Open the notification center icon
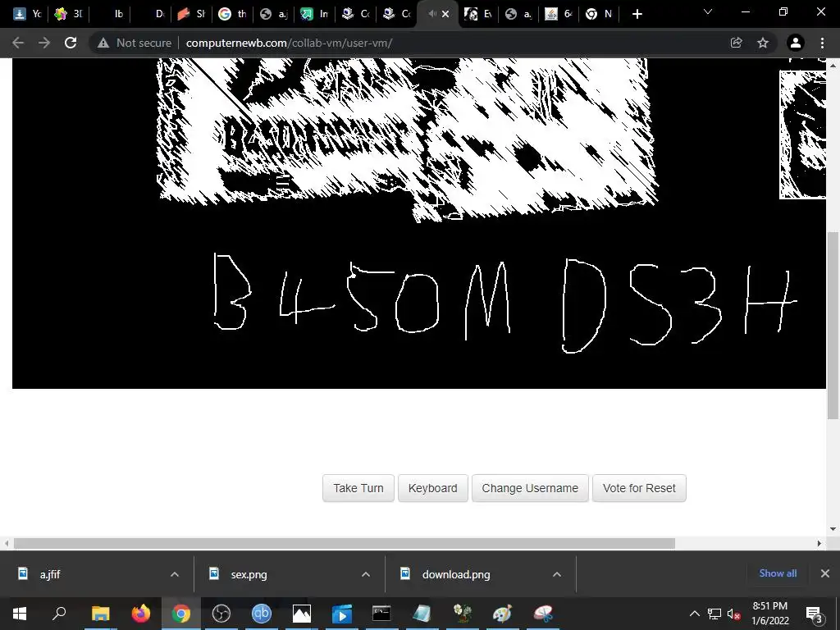The image size is (840, 630). coord(815,614)
